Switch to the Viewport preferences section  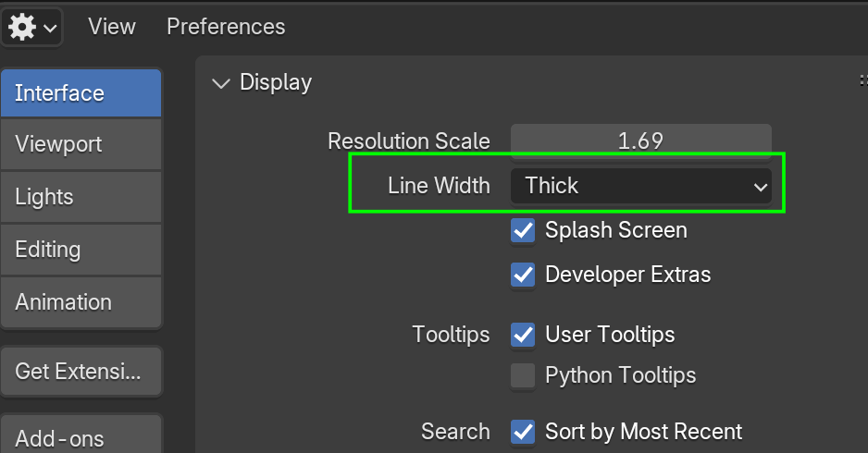81,144
